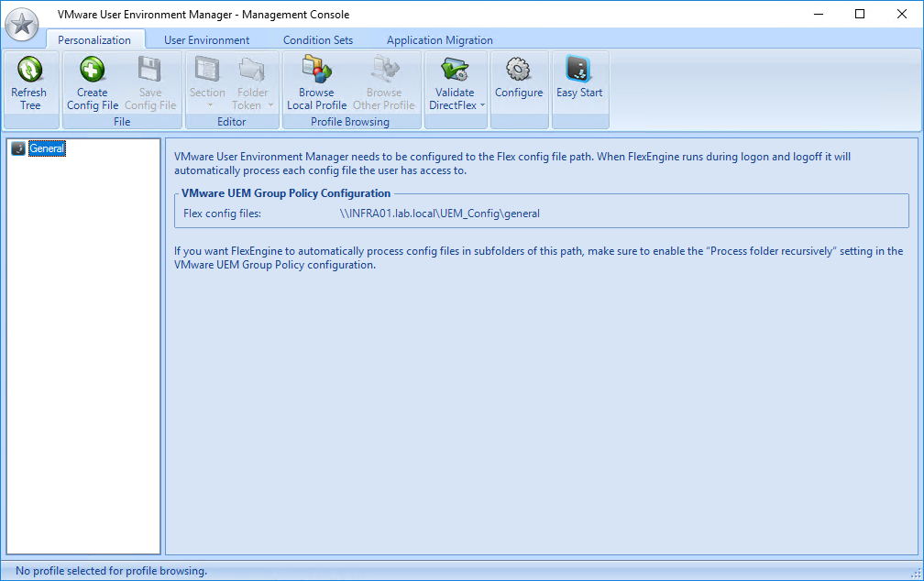Create a new config file
The height and width of the screenshot is (581, 924).
click(x=92, y=70)
